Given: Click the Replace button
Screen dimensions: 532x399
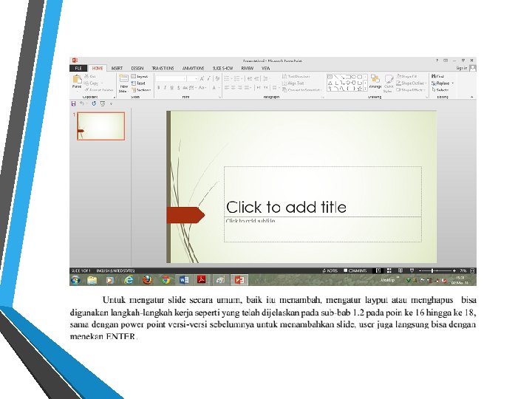Looking at the screenshot, I should point(442,83).
